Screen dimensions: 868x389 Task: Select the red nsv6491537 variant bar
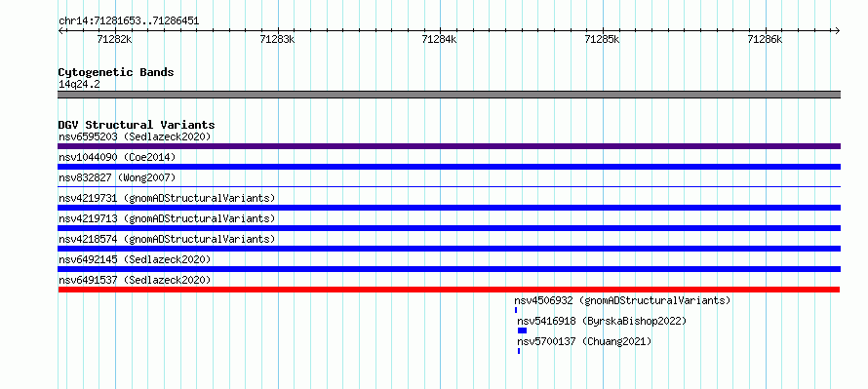[449, 290]
